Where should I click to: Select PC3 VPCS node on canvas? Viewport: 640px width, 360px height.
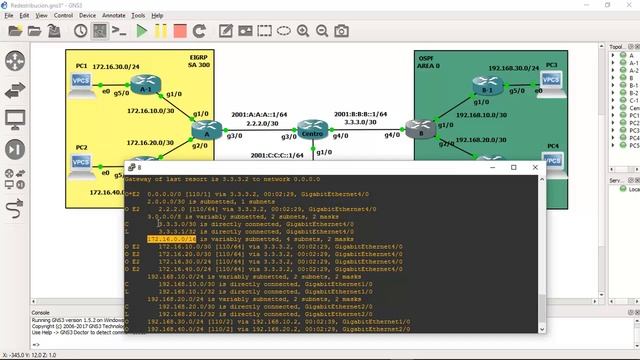point(551,84)
